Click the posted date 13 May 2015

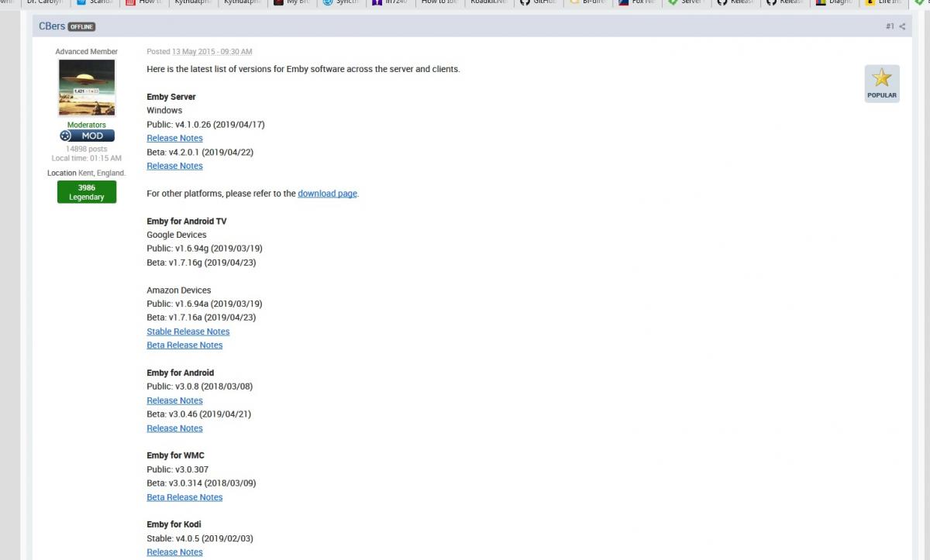(212, 52)
